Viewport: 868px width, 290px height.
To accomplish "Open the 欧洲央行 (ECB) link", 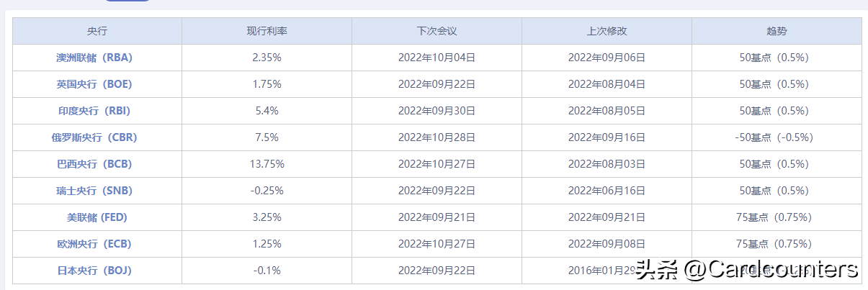I will point(97,244).
